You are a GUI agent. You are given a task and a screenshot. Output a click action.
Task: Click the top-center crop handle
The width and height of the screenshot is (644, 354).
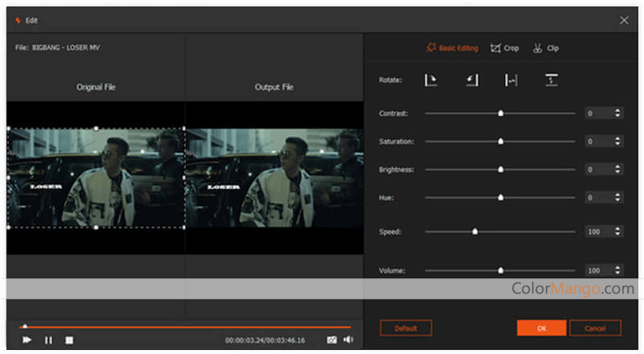[96, 129]
